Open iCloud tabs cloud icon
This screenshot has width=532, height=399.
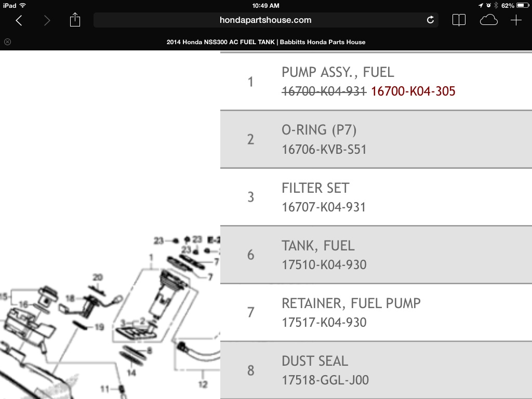click(x=488, y=20)
